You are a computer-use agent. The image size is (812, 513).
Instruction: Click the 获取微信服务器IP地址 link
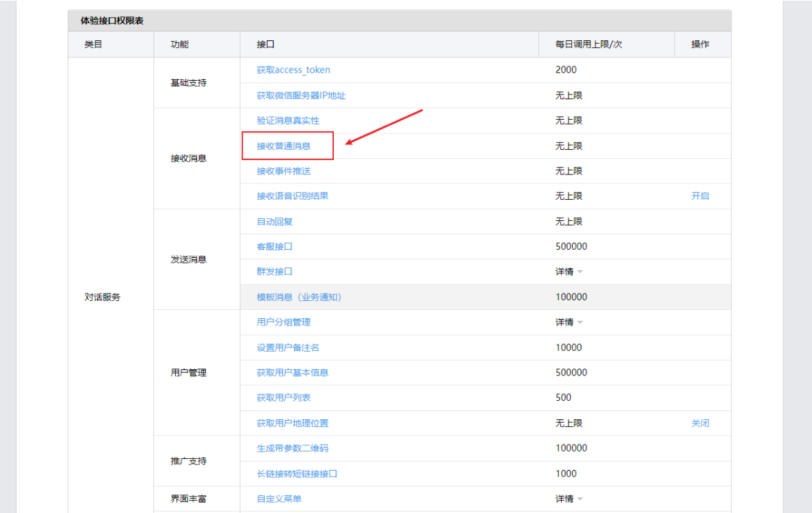point(301,95)
